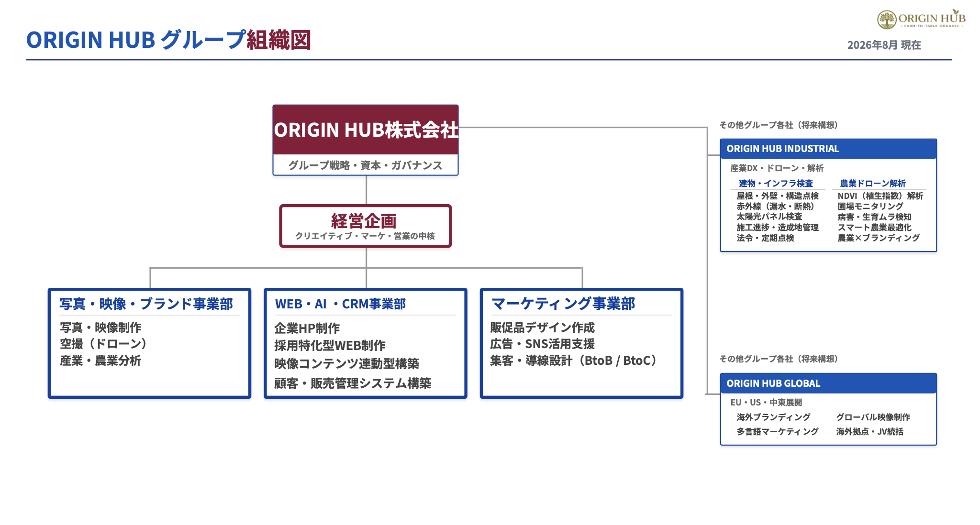Select the ORIGIN HUB GLOBAL header

click(x=828, y=383)
